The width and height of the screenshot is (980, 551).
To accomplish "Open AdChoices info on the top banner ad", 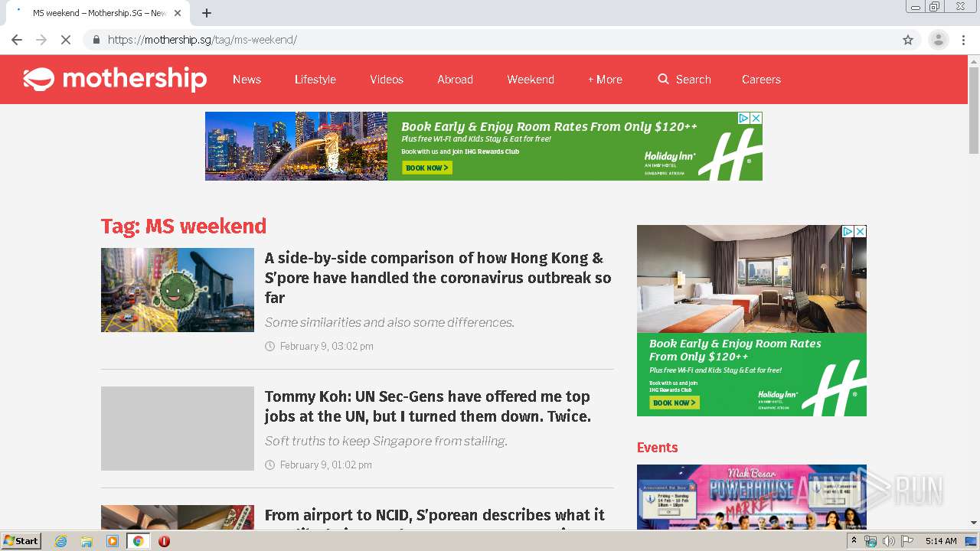I will coord(743,118).
